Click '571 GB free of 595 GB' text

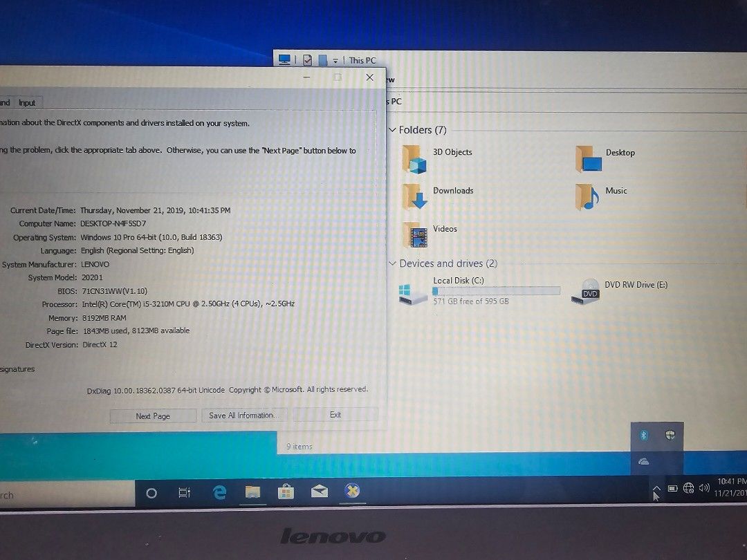click(x=471, y=301)
